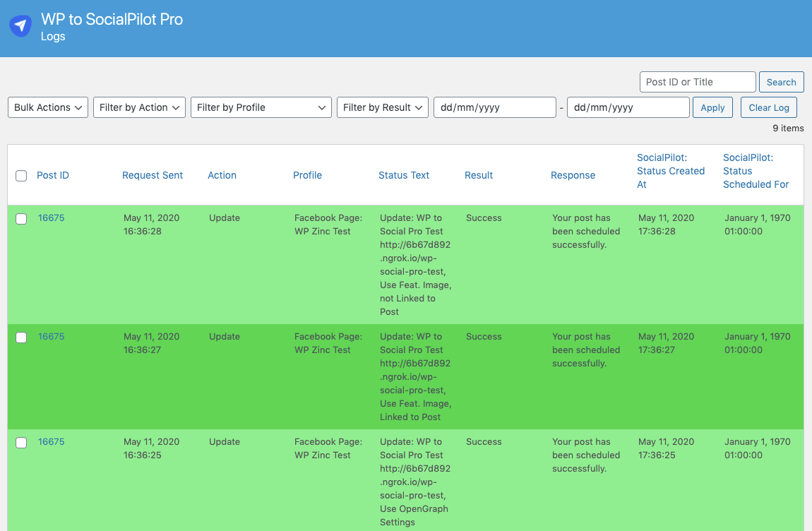Sort by the Profile column header
Image resolution: width=812 pixels, height=531 pixels.
click(x=308, y=175)
